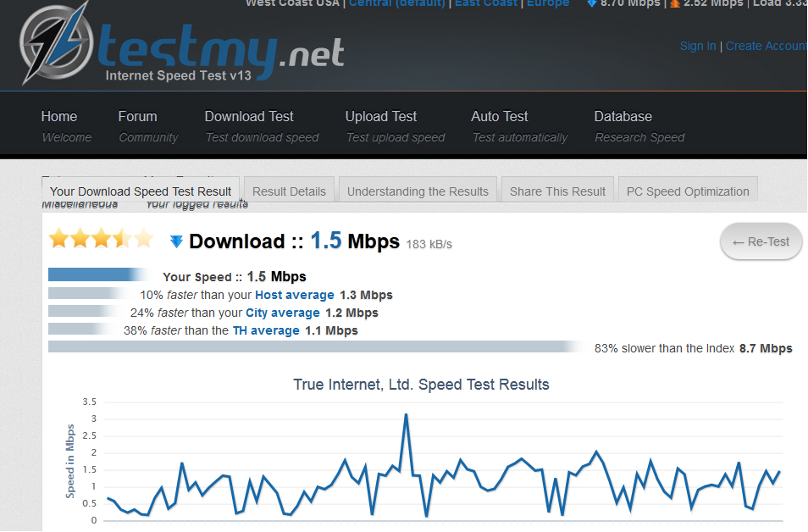Image resolution: width=808 pixels, height=532 pixels.
Task: Click the chart title True Internet, Ltd. Speed Test Results
Action: click(421, 385)
